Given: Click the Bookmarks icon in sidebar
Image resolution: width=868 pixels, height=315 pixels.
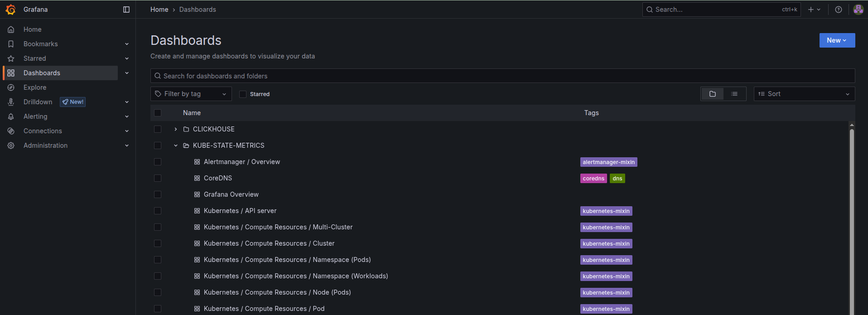Looking at the screenshot, I should click(x=11, y=44).
